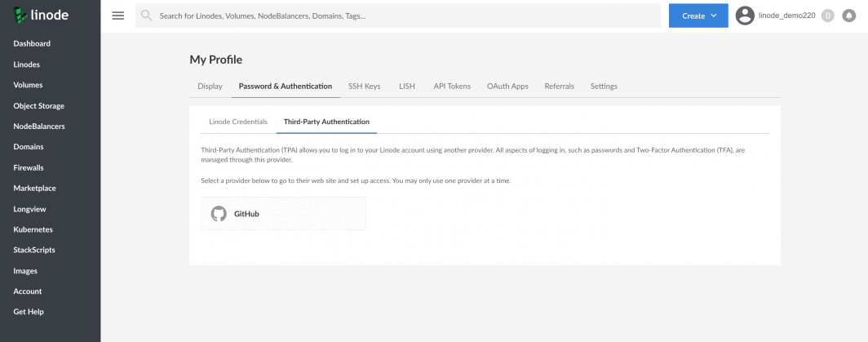Viewport: 868px width, 342px height.
Task: Go to the OAuth Apps tab
Action: click(507, 87)
